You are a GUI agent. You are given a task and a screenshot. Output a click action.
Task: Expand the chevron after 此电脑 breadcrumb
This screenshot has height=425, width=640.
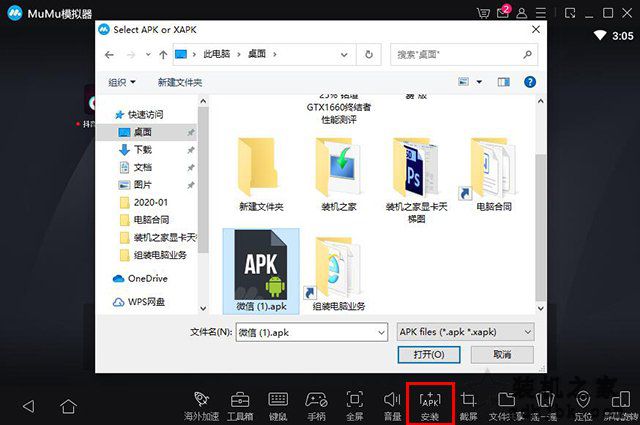point(239,54)
